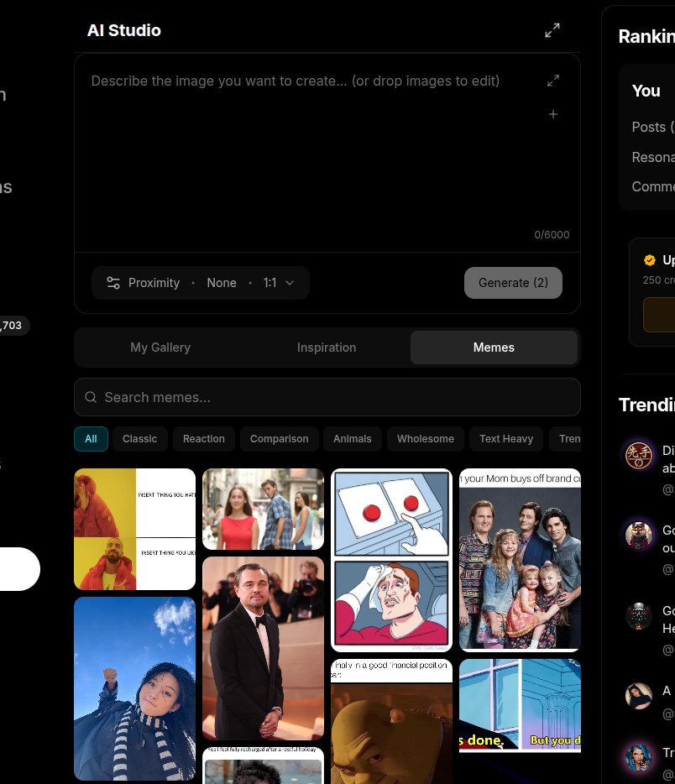This screenshot has width=675, height=784.
Task: Click the None style option
Action: 222,283
